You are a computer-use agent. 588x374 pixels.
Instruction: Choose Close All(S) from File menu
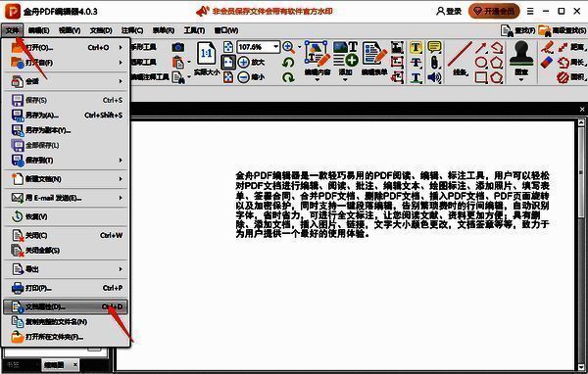click(x=66, y=251)
